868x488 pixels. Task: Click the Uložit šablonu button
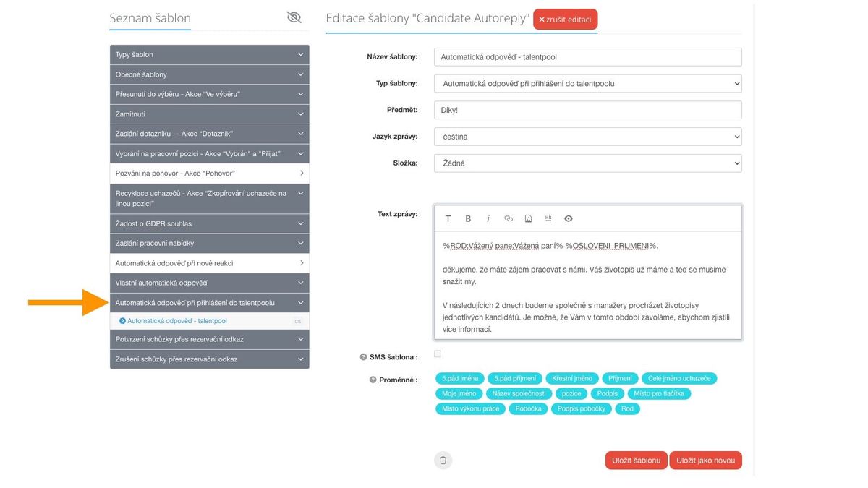636,461
